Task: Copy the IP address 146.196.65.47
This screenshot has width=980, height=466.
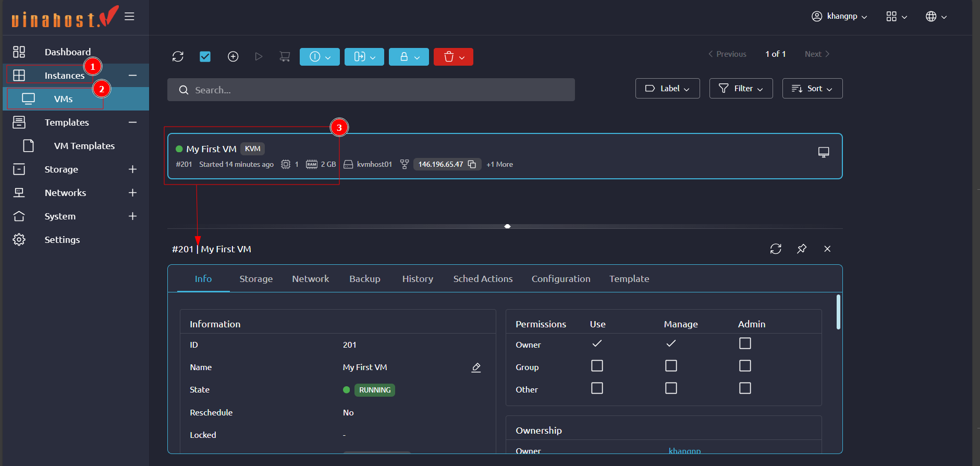Action: tap(472, 164)
